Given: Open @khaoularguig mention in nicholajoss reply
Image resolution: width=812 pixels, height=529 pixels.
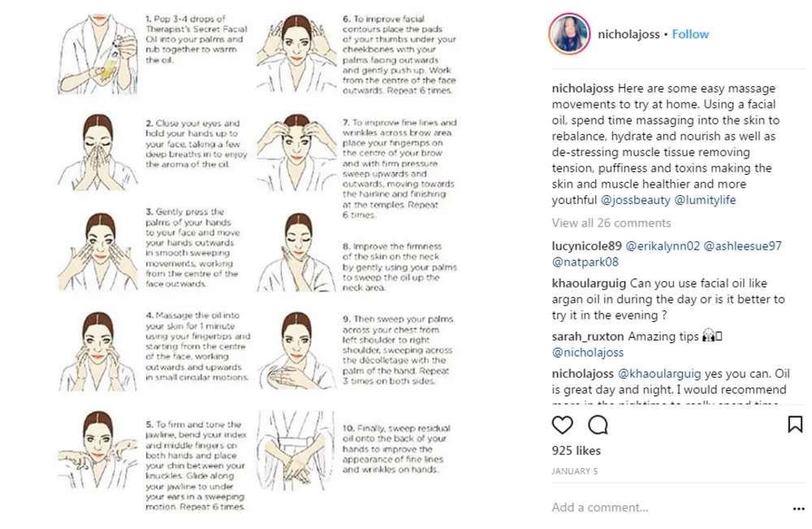Looking at the screenshot, I should tap(659, 374).
